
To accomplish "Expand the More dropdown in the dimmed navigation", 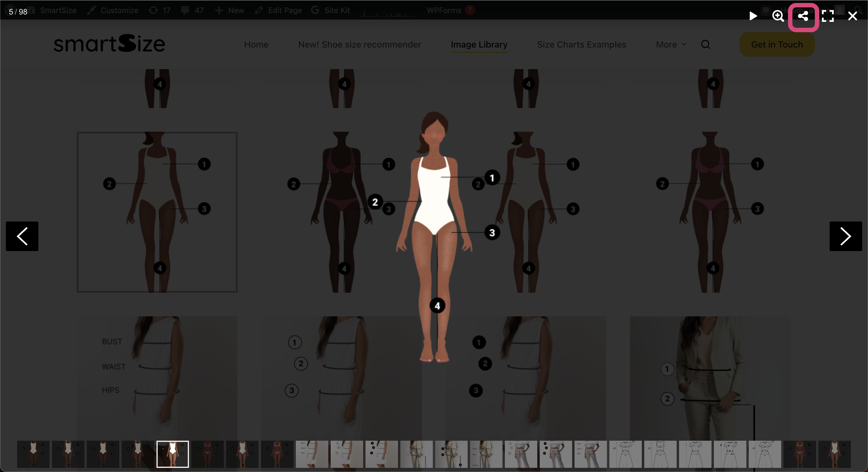I will click(x=671, y=45).
